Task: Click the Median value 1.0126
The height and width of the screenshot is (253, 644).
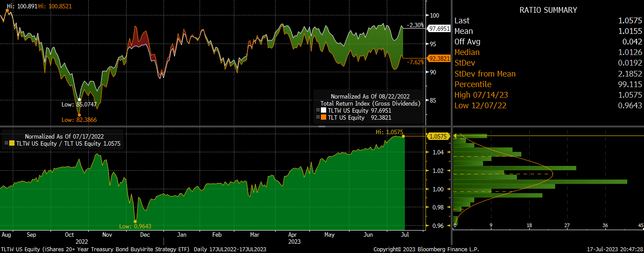Action: [x=630, y=52]
